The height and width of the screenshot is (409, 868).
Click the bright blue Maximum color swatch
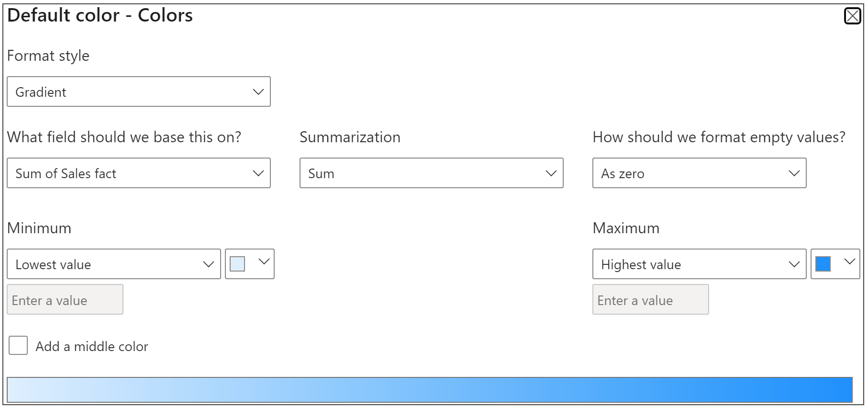[823, 264]
